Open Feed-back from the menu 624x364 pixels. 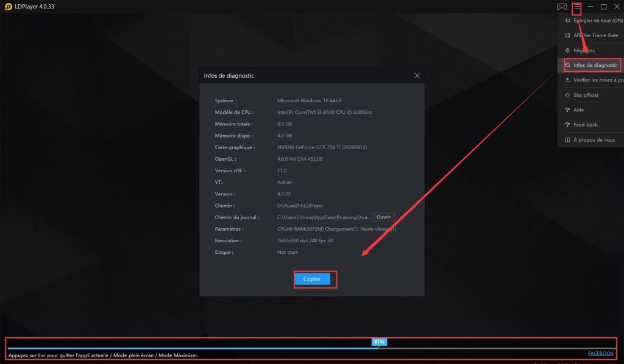585,125
